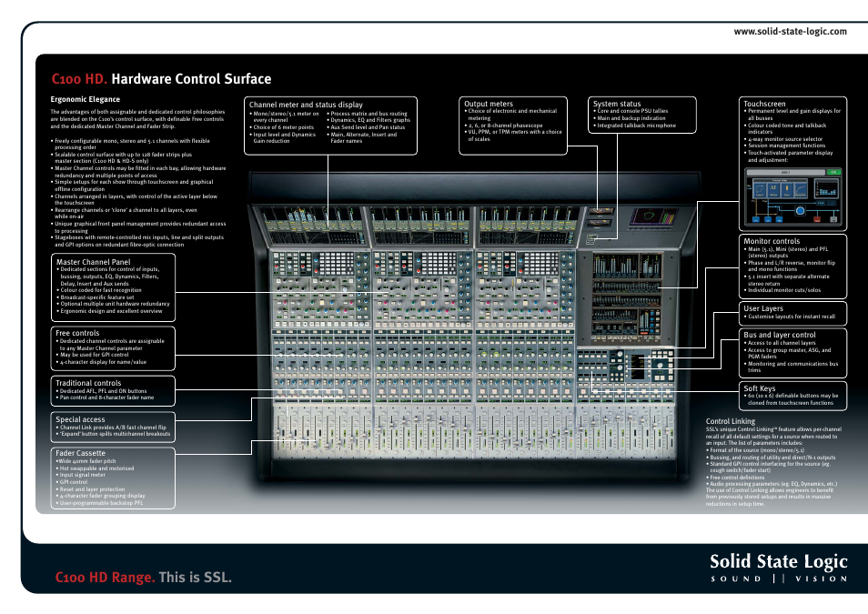Select "Colour coded for fast recognition" bullet
This screenshot has height=614, width=868.
(x=98, y=290)
